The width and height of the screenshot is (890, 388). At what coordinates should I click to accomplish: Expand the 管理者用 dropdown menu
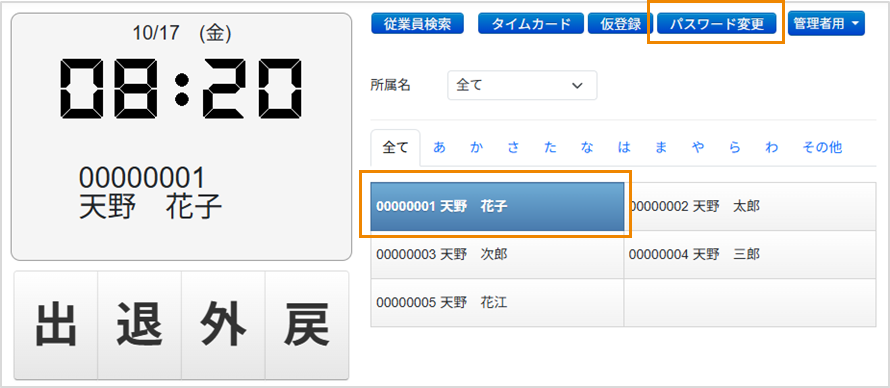tap(826, 24)
